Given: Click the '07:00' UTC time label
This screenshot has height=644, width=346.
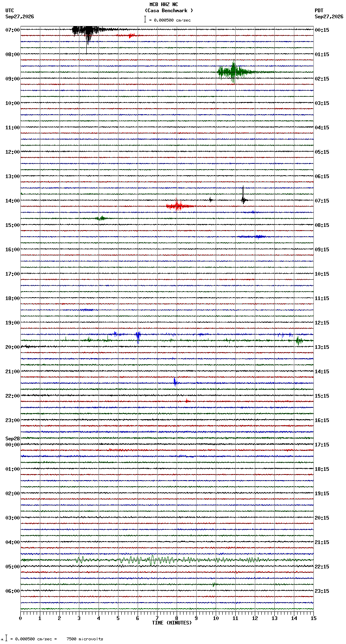Looking at the screenshot, I should tap(13, 30).
